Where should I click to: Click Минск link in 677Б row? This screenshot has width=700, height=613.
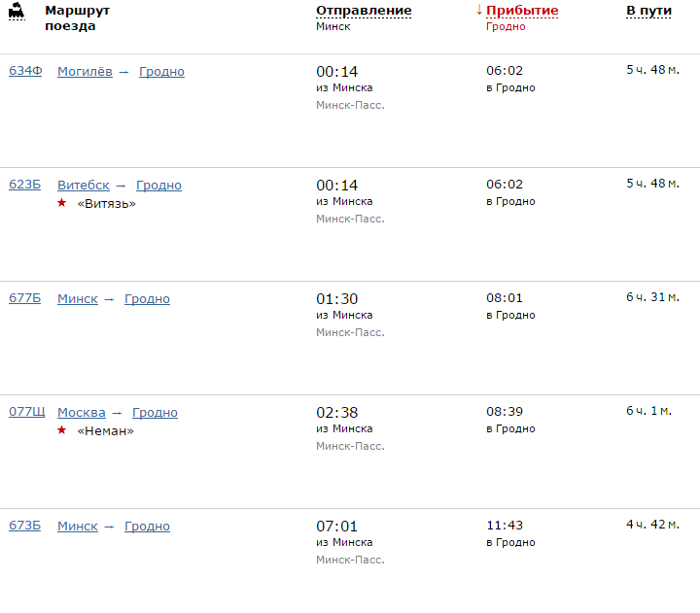(x=77, y=299)
